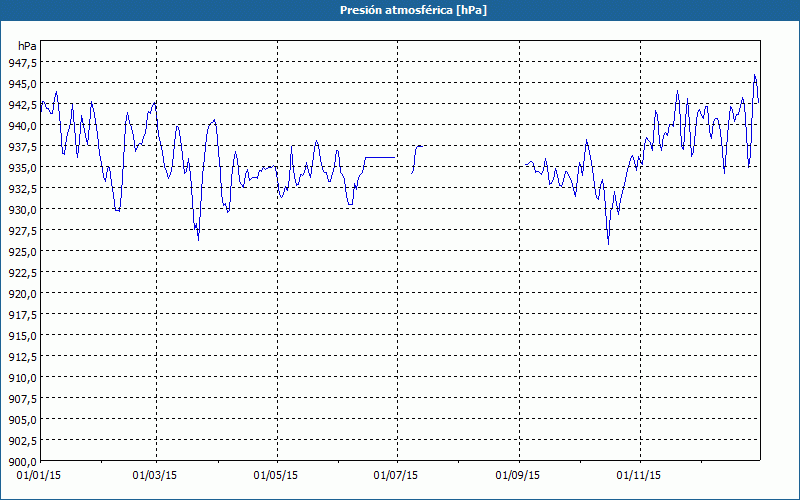
Task: Select the 922,5 y-axis label
Action: point(22,272)
